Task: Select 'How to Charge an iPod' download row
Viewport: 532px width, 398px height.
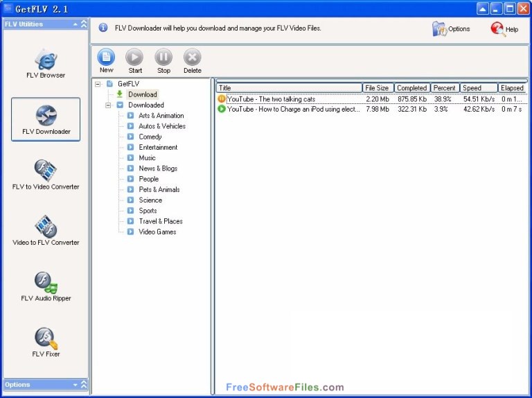Action: (x=372, y=109)
